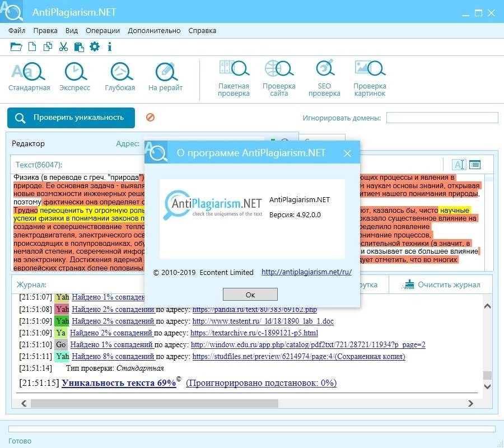Open Пакетная проверка

(234, 79)
